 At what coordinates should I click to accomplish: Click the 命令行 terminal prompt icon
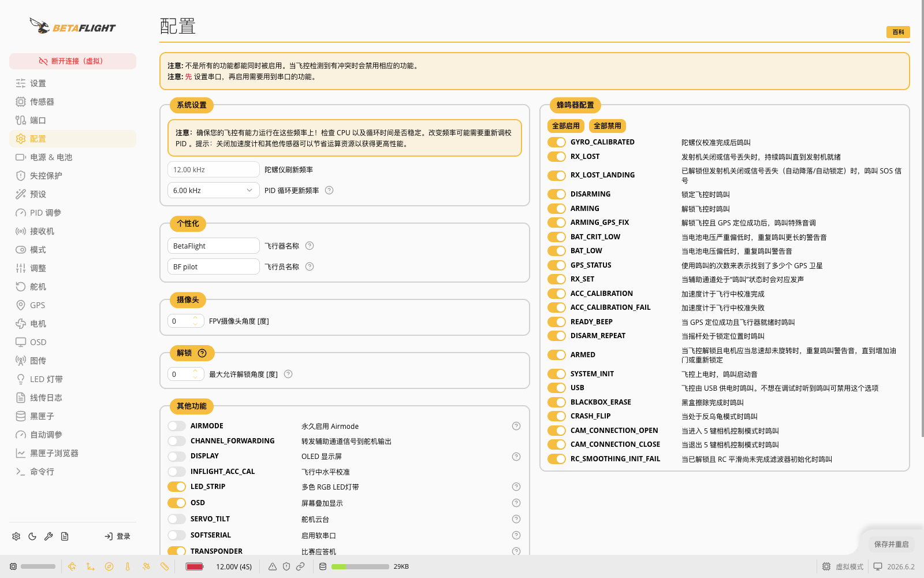click(x=21, y=472)
